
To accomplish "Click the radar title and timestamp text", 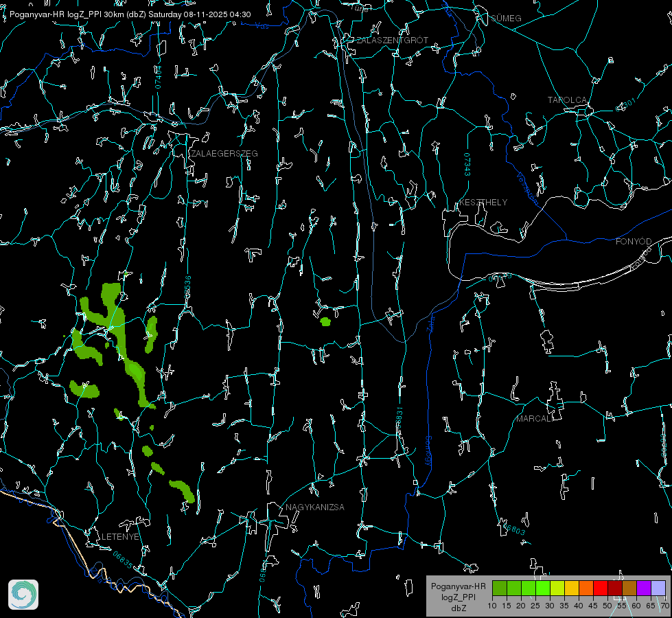I will 130,14.
